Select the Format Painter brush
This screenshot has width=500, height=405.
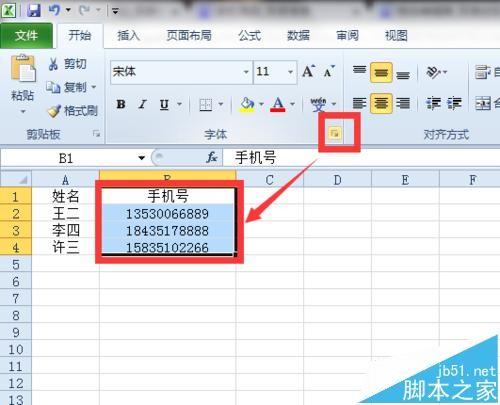pos(54,111)
